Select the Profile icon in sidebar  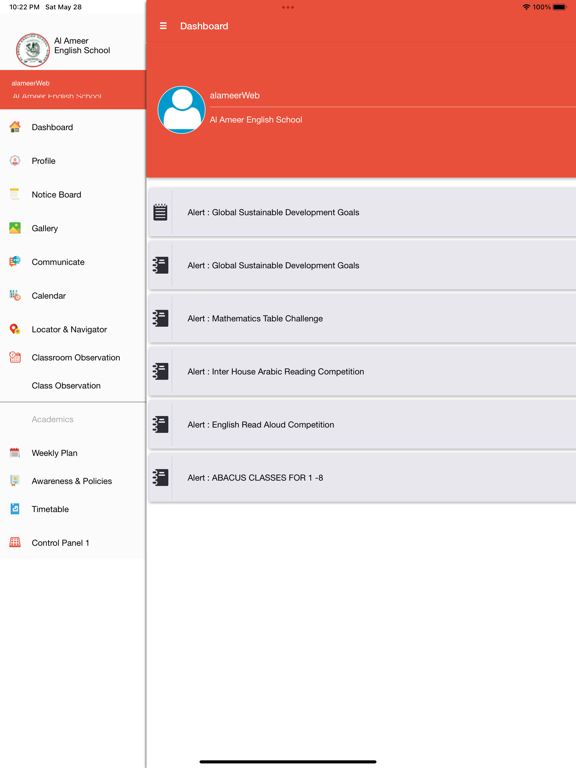[x=15, y=161]
